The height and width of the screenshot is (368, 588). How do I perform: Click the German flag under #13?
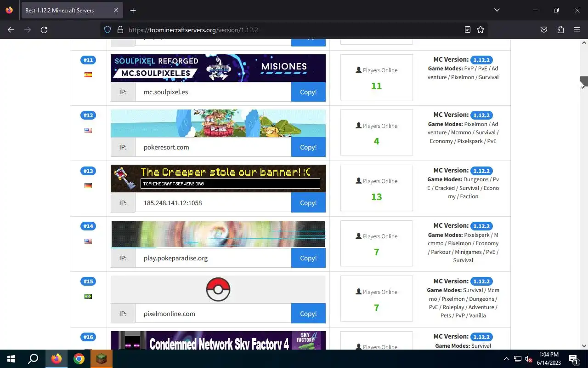(x=88, y=185)
